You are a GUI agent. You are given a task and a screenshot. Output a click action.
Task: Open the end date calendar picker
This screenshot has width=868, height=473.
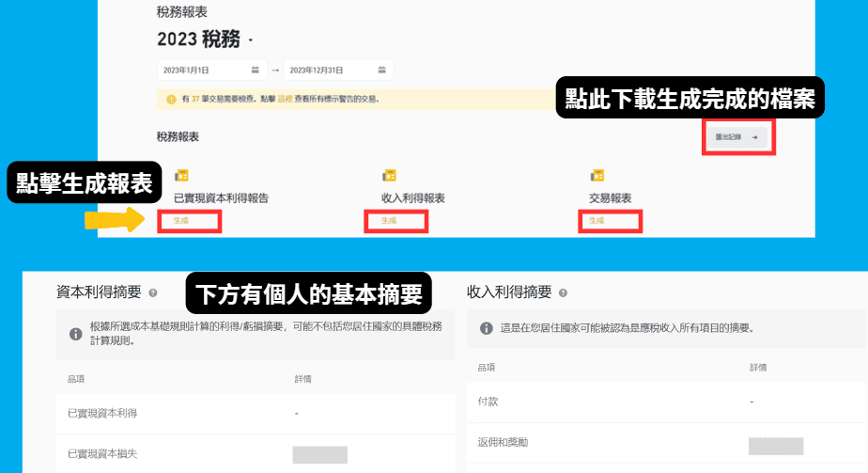380,71
